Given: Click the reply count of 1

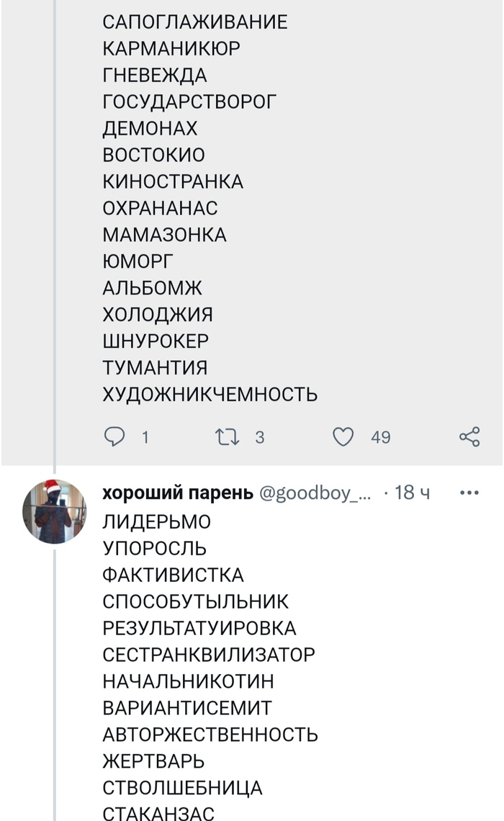Looking at the screenshot, I should (x=145, y=437).
